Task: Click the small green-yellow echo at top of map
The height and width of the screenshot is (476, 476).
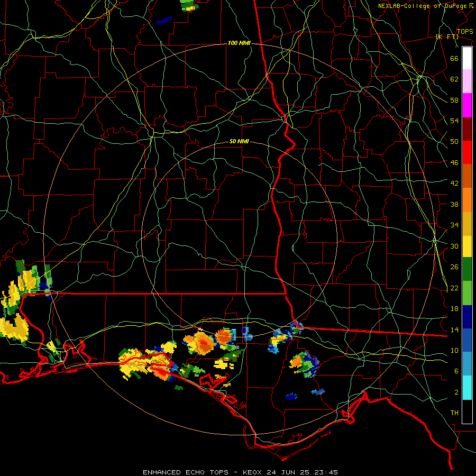Action: tap(188, 5)
